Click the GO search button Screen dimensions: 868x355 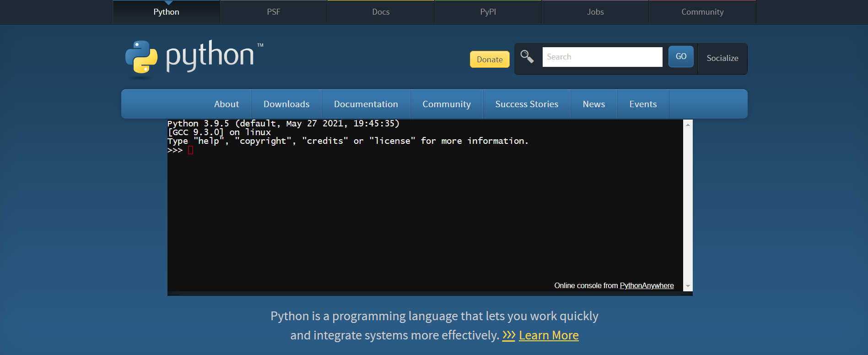coord(681,56)
